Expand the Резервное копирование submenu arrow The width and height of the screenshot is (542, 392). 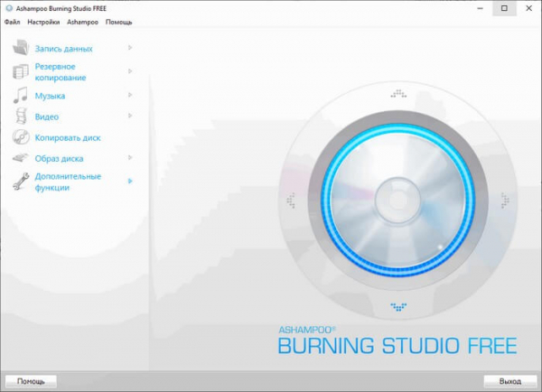[130, 71]
